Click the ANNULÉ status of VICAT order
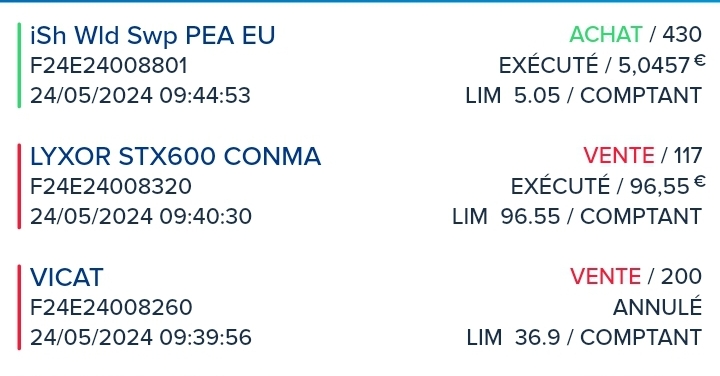 [x=658, y=306]
